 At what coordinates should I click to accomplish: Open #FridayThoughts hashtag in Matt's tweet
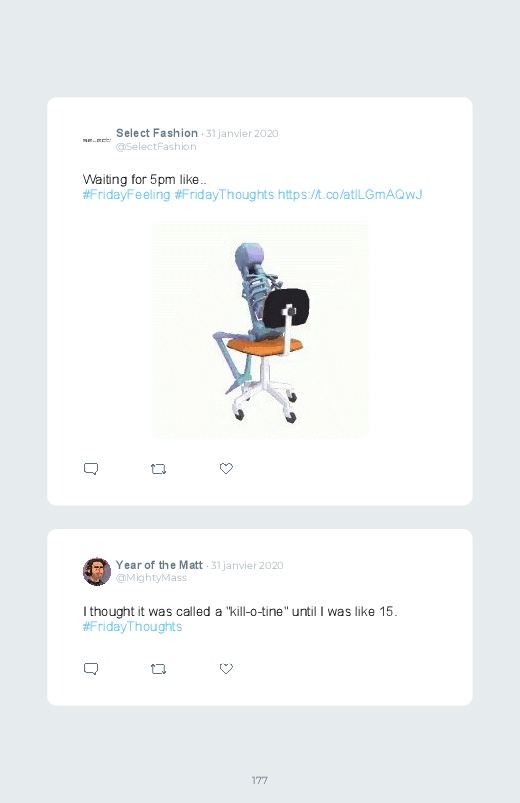[x=132, y=627]
